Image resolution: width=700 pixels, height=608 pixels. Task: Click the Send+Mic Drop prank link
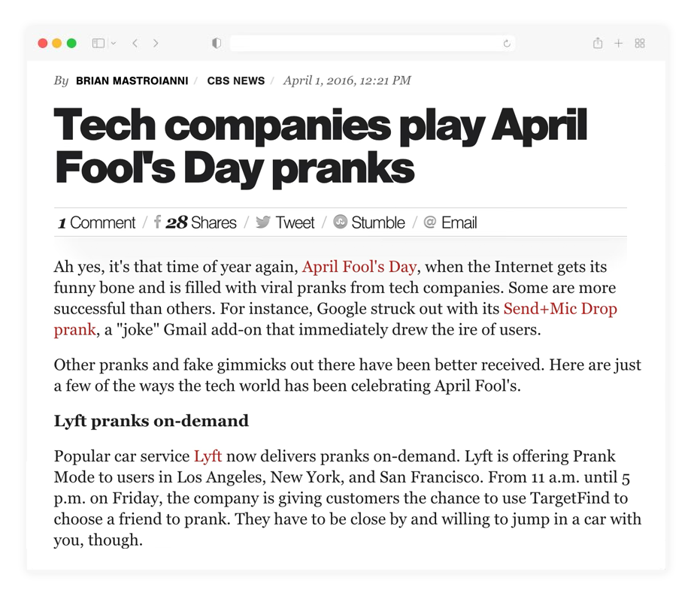click(560, 308)
